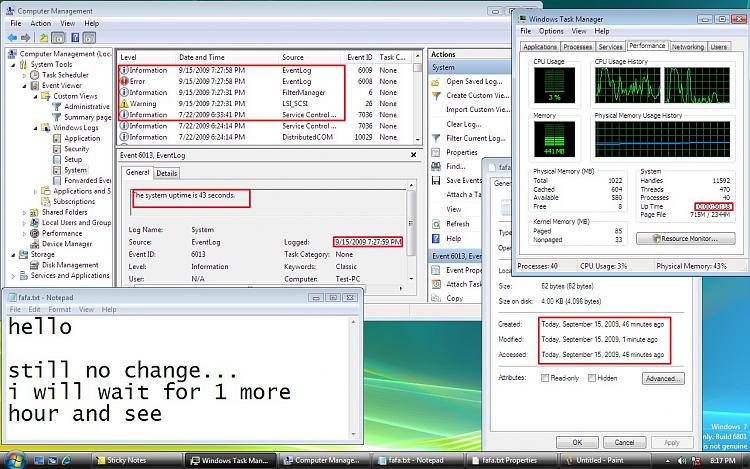Select the Error event row from EventLog 6008
Image resolution: width=750 pixels, height=469 pixels.
point(266,81)
